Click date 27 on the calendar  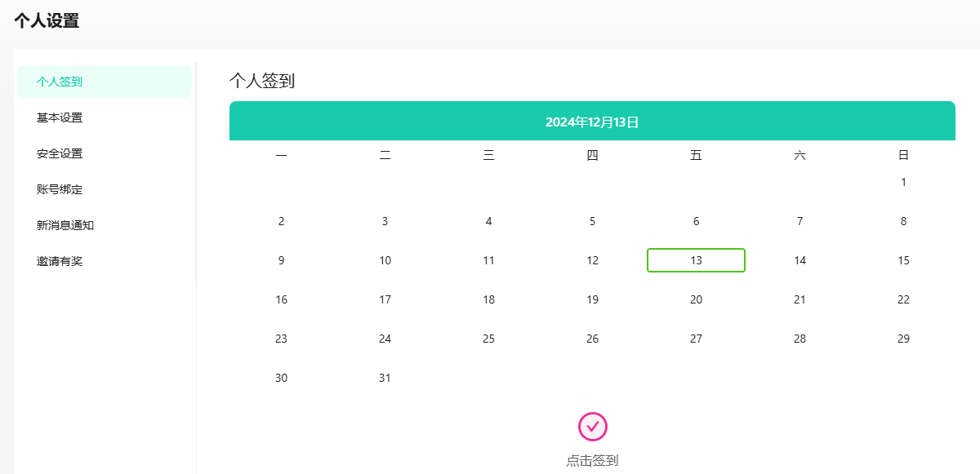(696, 339)
